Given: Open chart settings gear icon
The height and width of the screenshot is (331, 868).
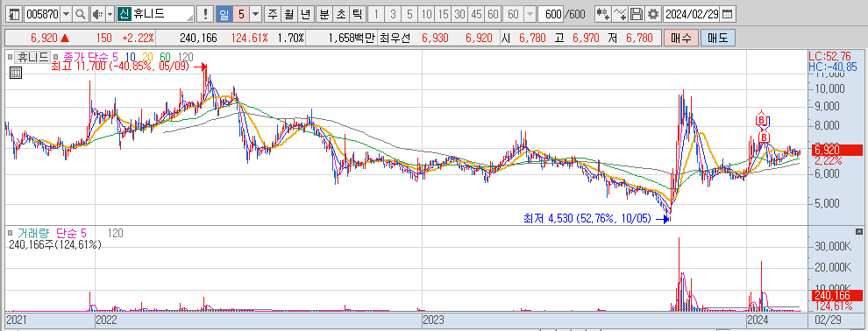Looking at the screenshot, I should click(x=653, y=14).
